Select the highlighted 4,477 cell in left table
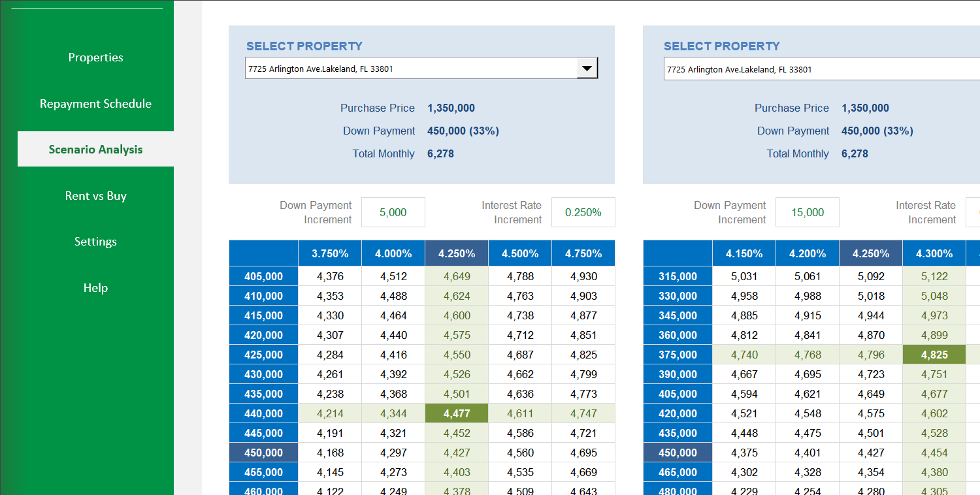This screenshot has height=495, width=980. coord(456,413)
